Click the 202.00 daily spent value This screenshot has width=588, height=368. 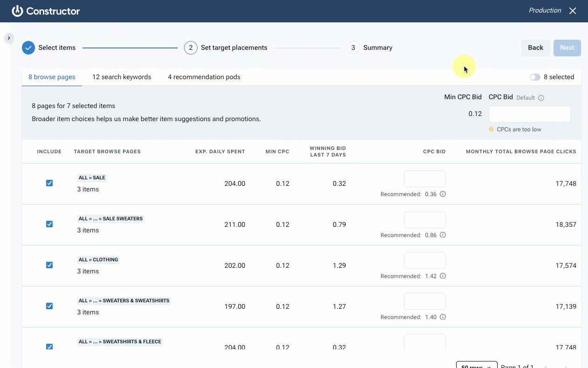click(x=235, y=266)
